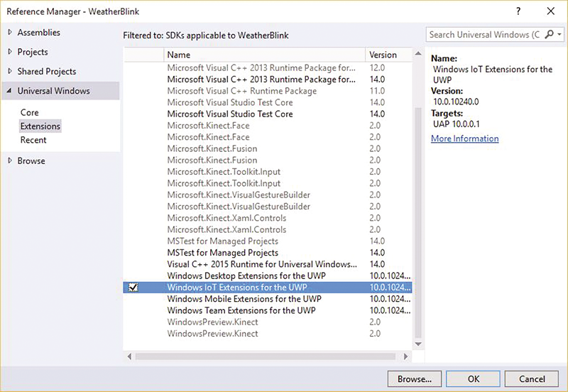Image resolution: width=568 pixels, height=392 pixels.
Task: Confirm with the OK button
Action: [x=473, y=379]
